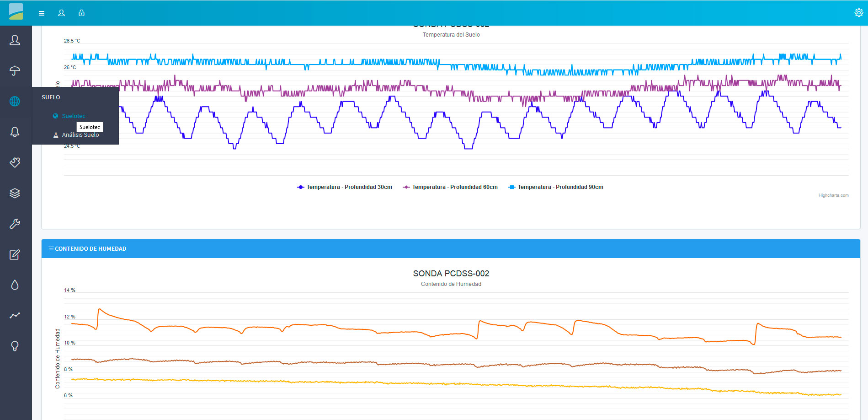Click the 8 % axis label
The width and height of the screenshot is (868, 420).
tap(68, 369)
